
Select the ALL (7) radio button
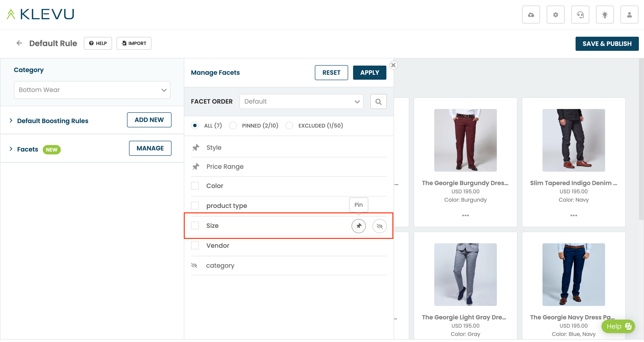click(195, 126)
